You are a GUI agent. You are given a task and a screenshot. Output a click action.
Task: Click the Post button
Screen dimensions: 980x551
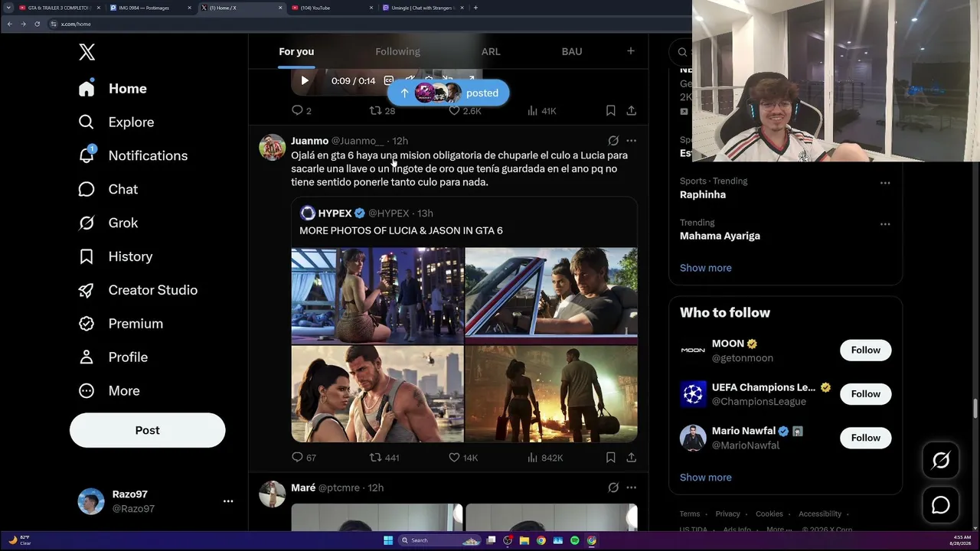[x=148, y=430]
